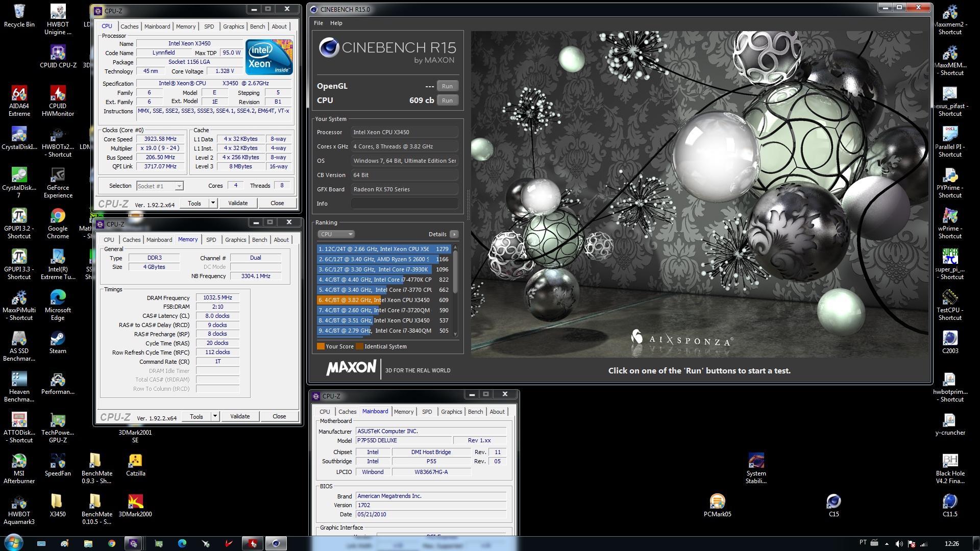980x551 pixels.
Task: Open the Recycle Bin desktop icon
Action: click(19, 16)
